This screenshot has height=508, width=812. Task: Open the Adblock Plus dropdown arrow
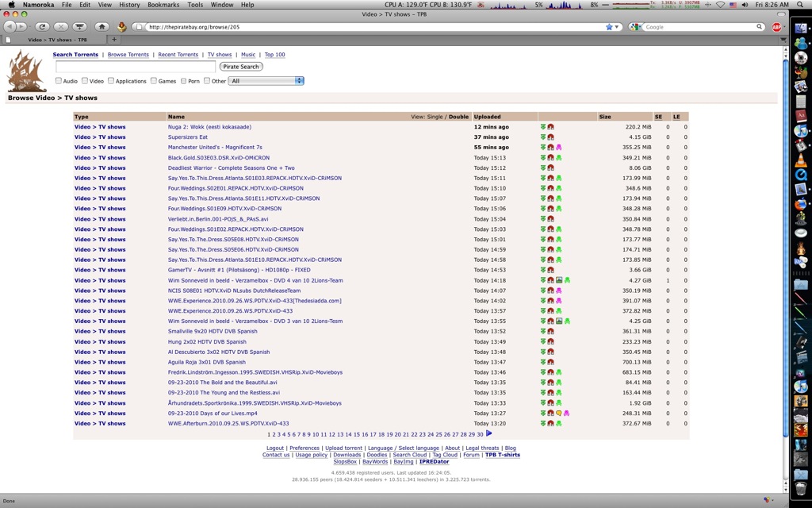click(784, 27)
